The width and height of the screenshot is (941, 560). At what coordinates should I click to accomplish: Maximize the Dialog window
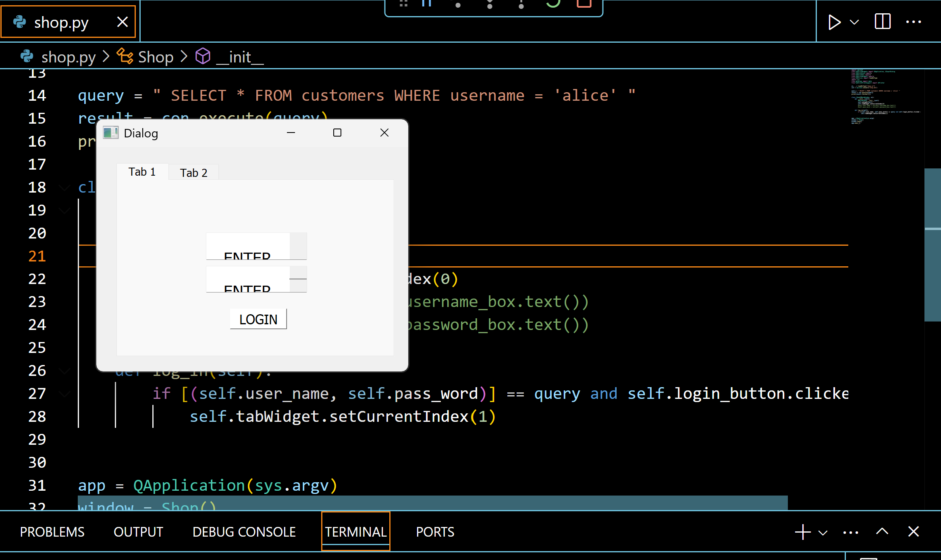pos(337,133)
